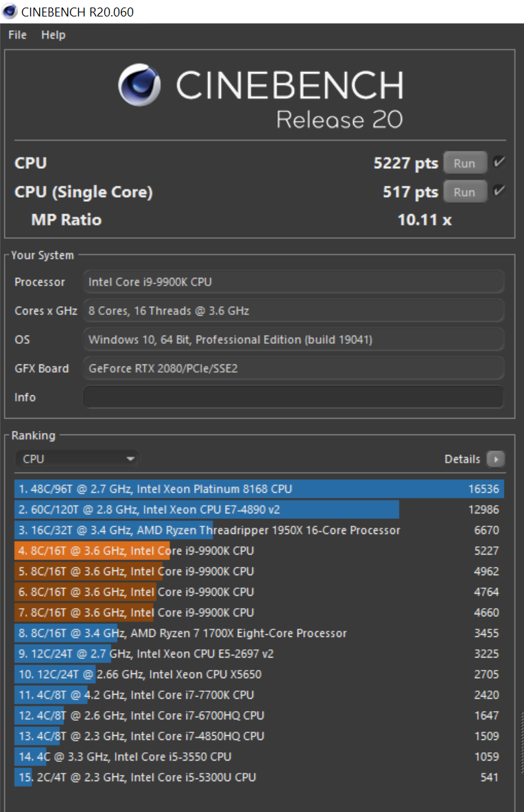Viewport: 524px width, 812px height.
Task: Select the Xeon E7-4890 v2 ranking entry
Action: point(259,509)
